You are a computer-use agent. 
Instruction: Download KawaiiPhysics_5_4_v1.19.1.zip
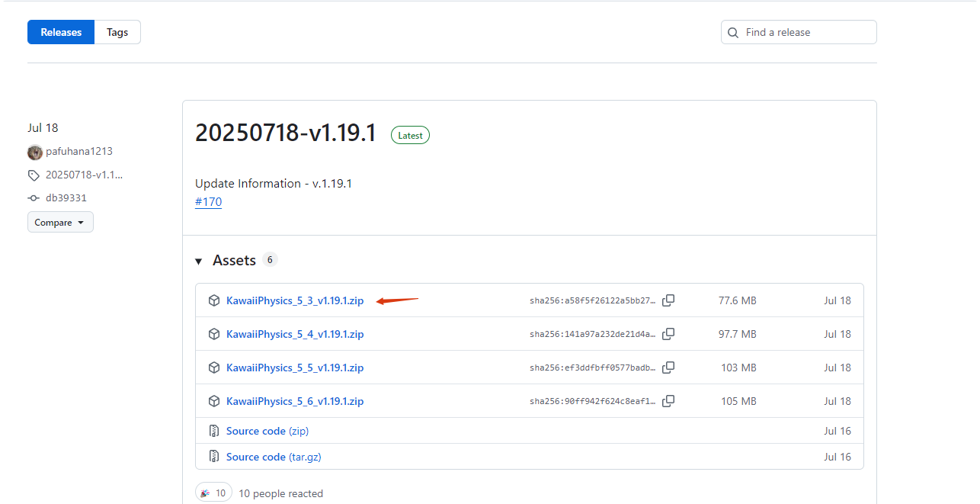[295, 334]
